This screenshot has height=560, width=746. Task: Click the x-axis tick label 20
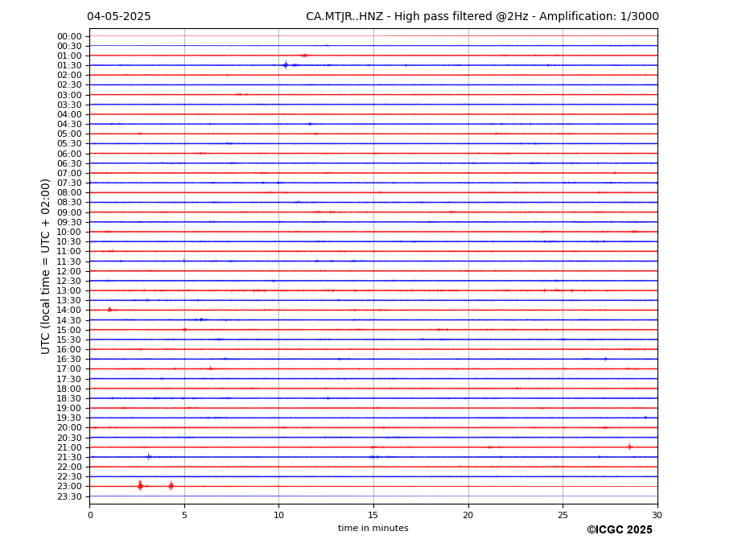[468, 515]
